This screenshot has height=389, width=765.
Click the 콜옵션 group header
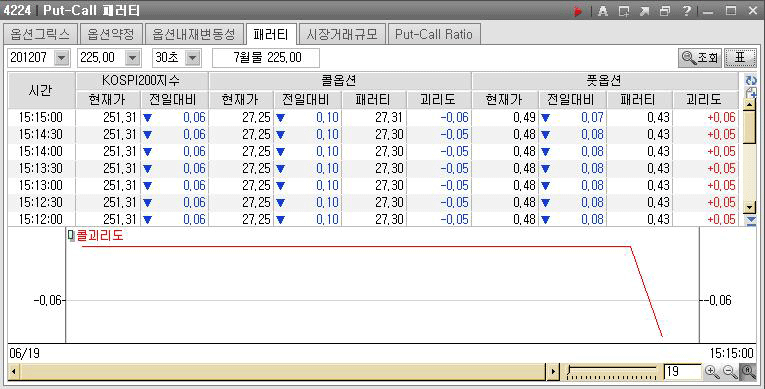click(340, 81)
